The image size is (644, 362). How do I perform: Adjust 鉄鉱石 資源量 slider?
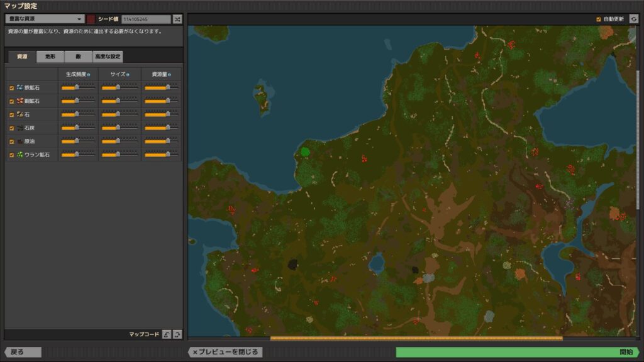point(162,87)
